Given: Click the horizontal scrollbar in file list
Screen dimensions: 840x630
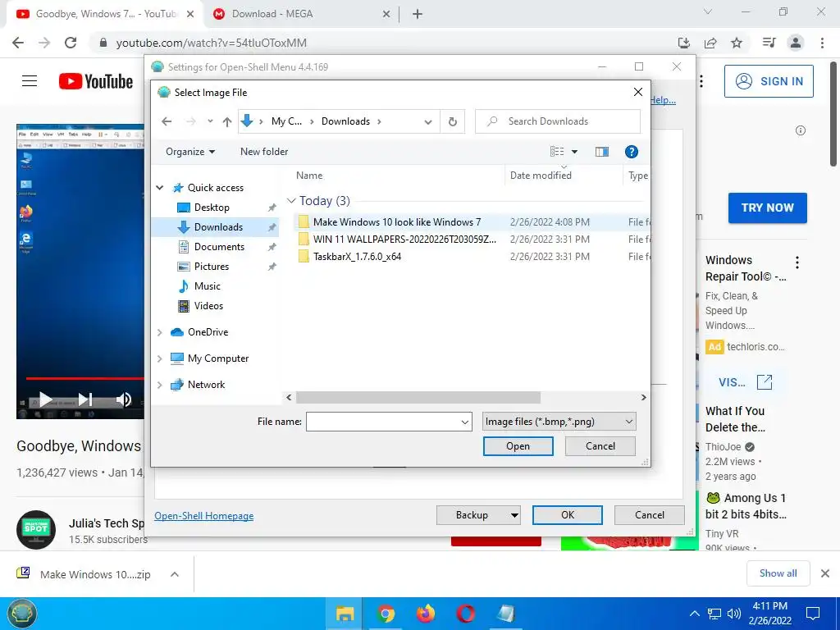Looking at the screenshot, I should click(418, 398).
